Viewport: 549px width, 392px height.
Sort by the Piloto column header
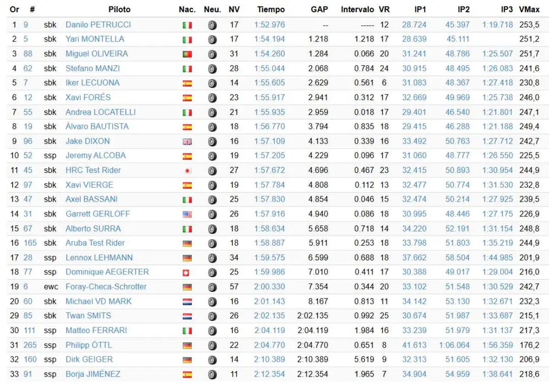[119, 10]
